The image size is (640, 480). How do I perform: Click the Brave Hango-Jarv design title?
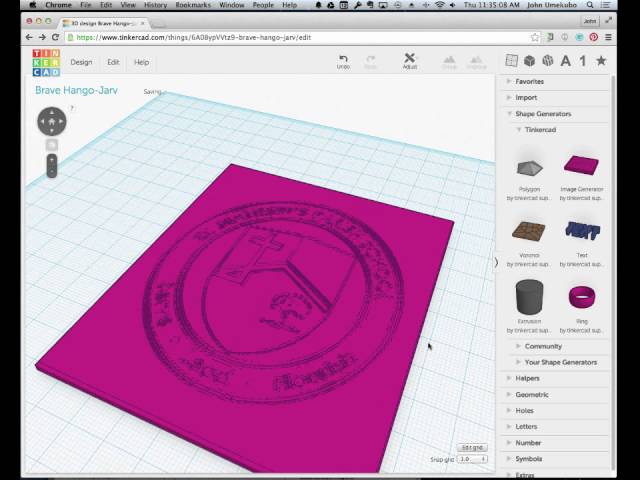tap(76, 90)
